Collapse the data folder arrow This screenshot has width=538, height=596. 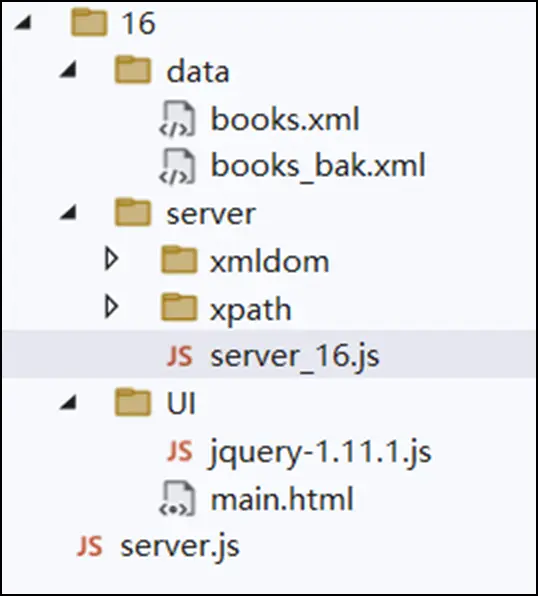pyautogui.click(x=68, y=71)
